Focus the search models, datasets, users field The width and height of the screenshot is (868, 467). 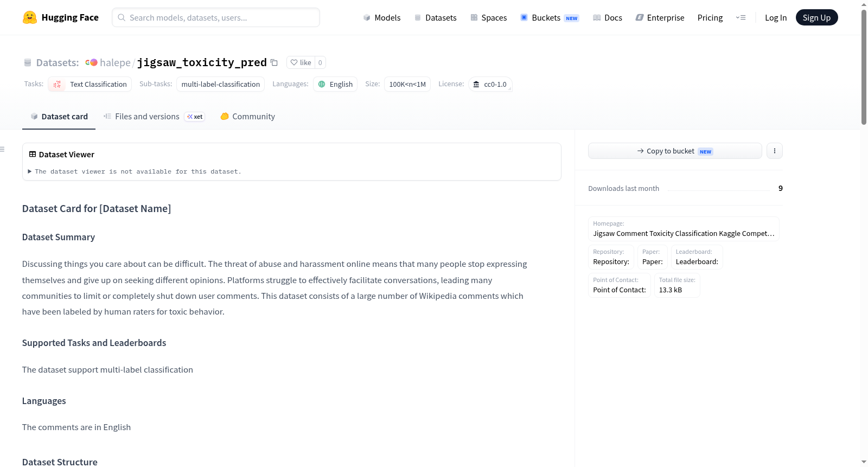(216, 17)
